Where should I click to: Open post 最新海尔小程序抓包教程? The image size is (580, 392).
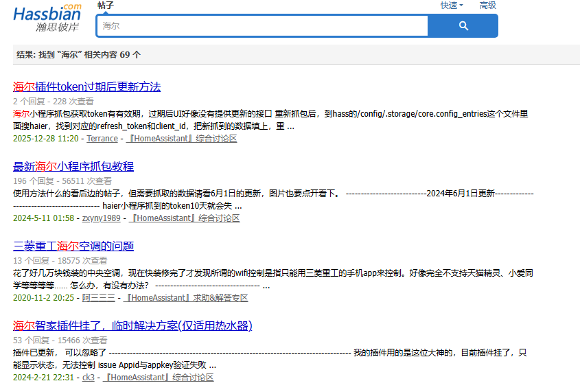[73, 166]
